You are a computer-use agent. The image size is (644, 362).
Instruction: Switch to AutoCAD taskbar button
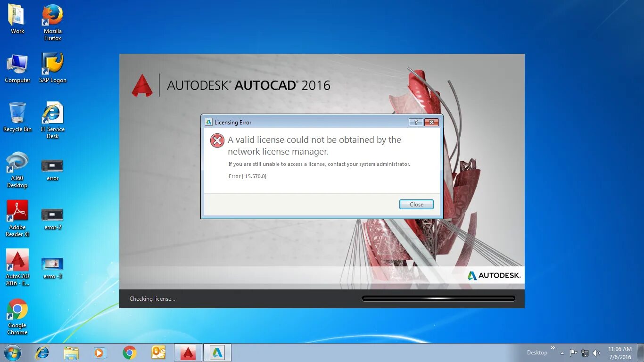(x=188, y=353)
